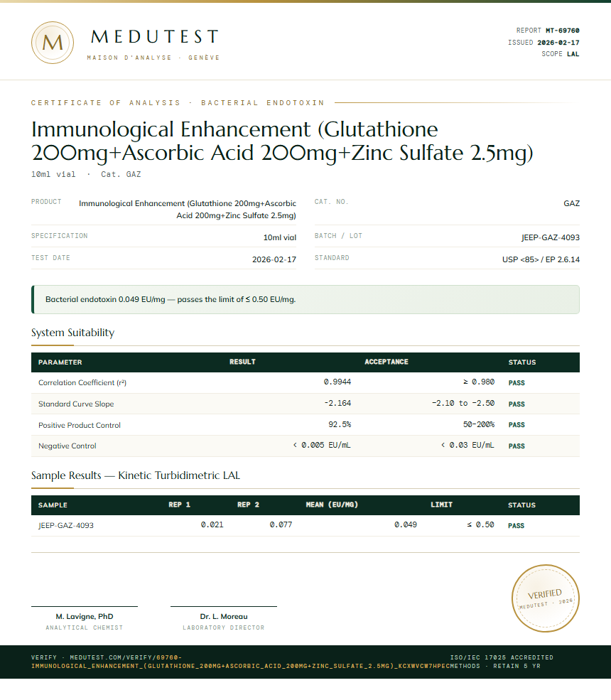Click the ISO/IEC 17025 ACCREDITED footer text
611x700 pixels.
502,657
